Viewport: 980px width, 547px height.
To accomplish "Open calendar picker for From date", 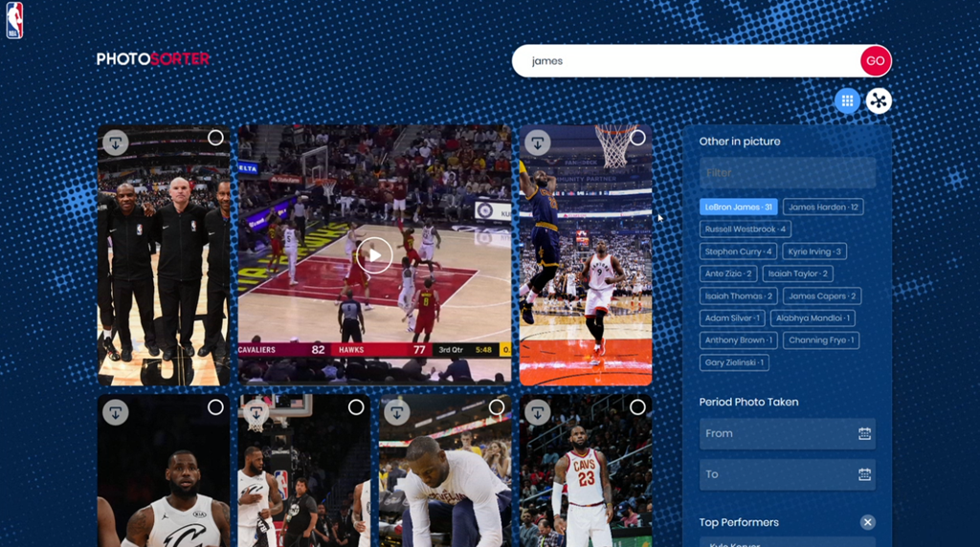I will [864, 433].
